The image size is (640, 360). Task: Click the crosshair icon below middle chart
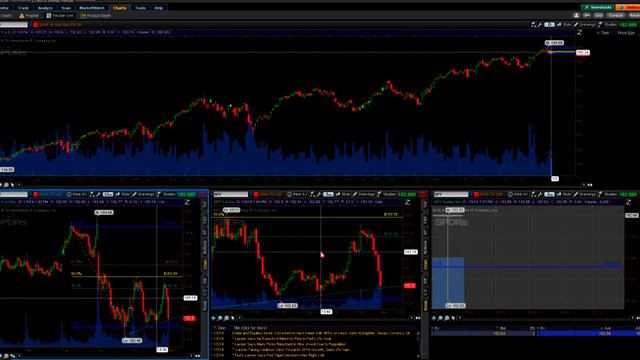213,318
